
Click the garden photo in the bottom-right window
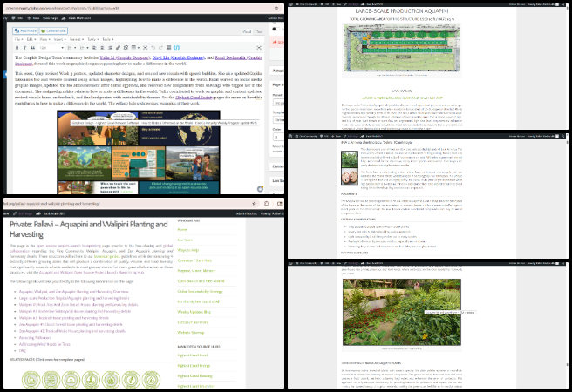point(402,312)
